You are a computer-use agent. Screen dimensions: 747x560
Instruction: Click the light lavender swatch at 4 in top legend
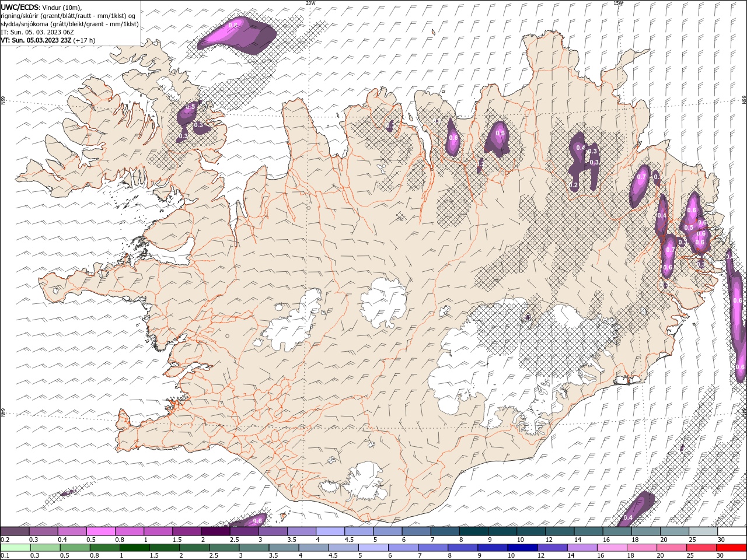coord(330,531)
